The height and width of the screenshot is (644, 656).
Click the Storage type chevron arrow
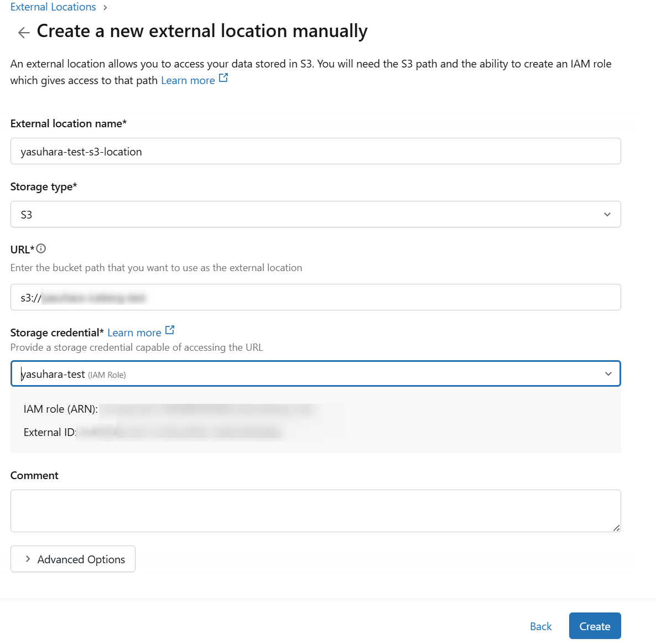coord(607,215)
